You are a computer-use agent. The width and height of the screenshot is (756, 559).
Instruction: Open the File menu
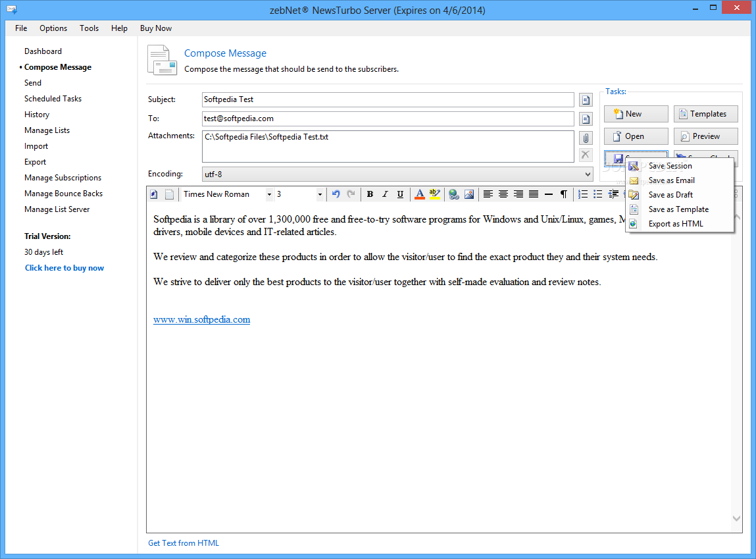[x=21, y=28]
